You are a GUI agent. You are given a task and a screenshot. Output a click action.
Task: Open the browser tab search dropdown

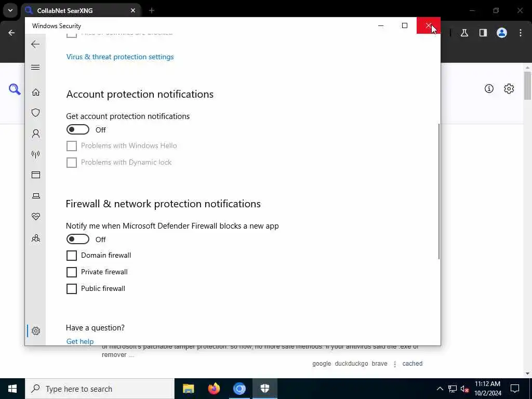10,10
